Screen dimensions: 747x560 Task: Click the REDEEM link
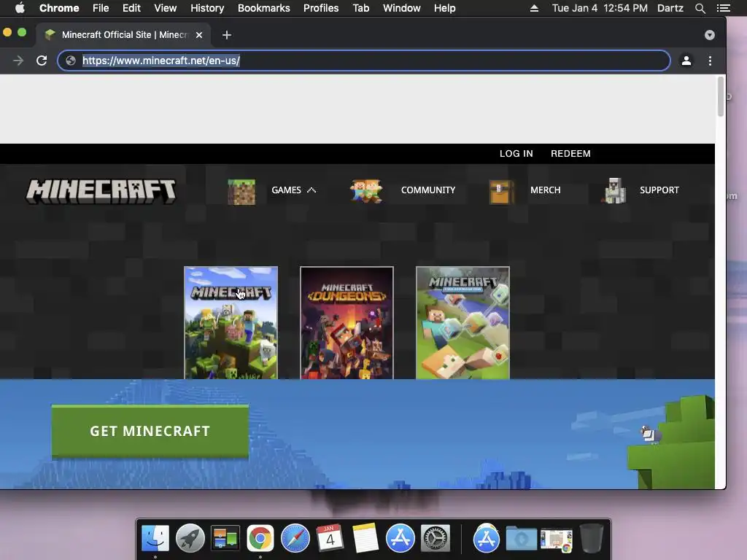pos(570,153)
